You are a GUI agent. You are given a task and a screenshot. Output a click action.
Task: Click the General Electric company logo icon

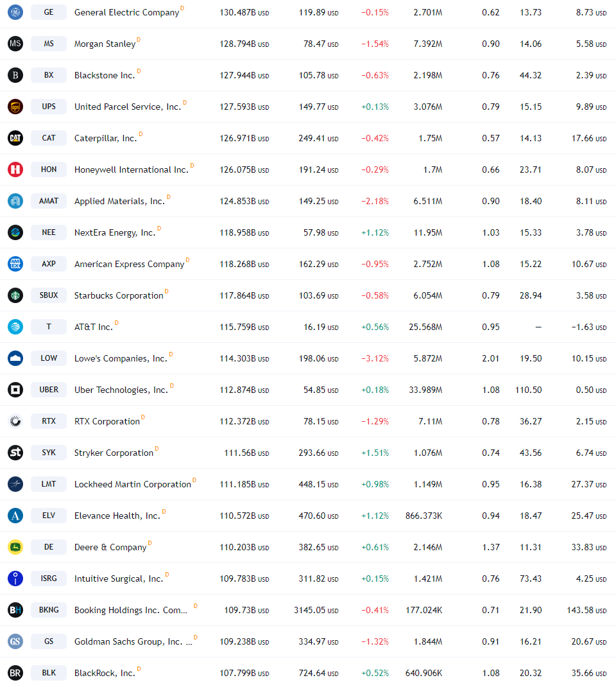point(15,12)
